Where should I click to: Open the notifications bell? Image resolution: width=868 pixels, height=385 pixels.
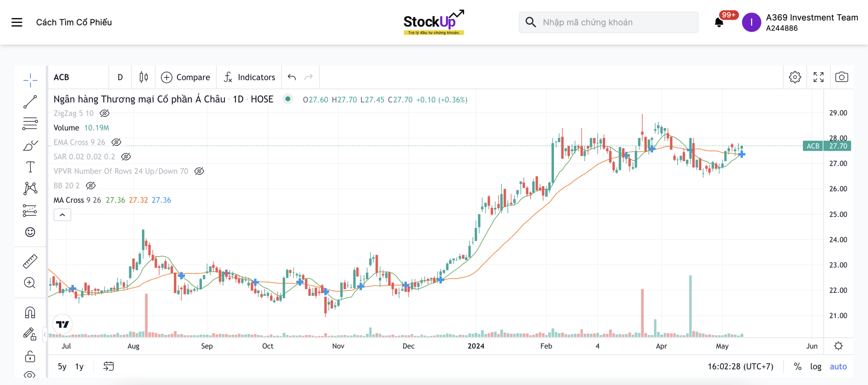click(719, 22)
